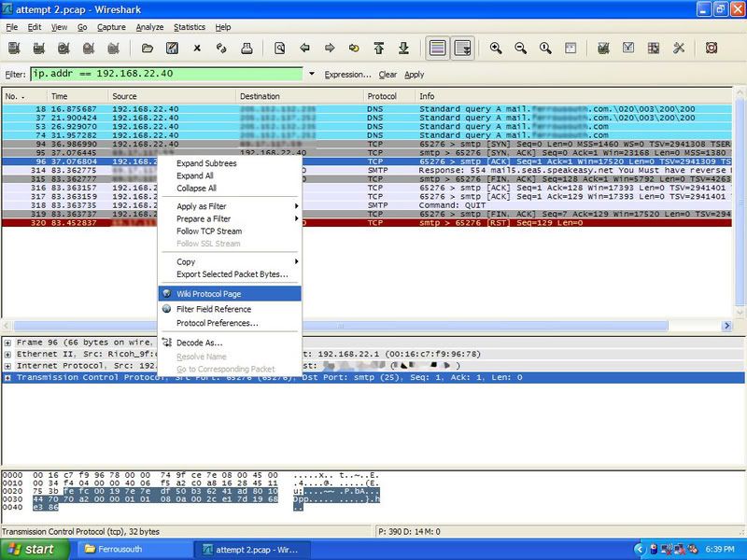Edit display filters toolbar icon

(x=628, y=48)
